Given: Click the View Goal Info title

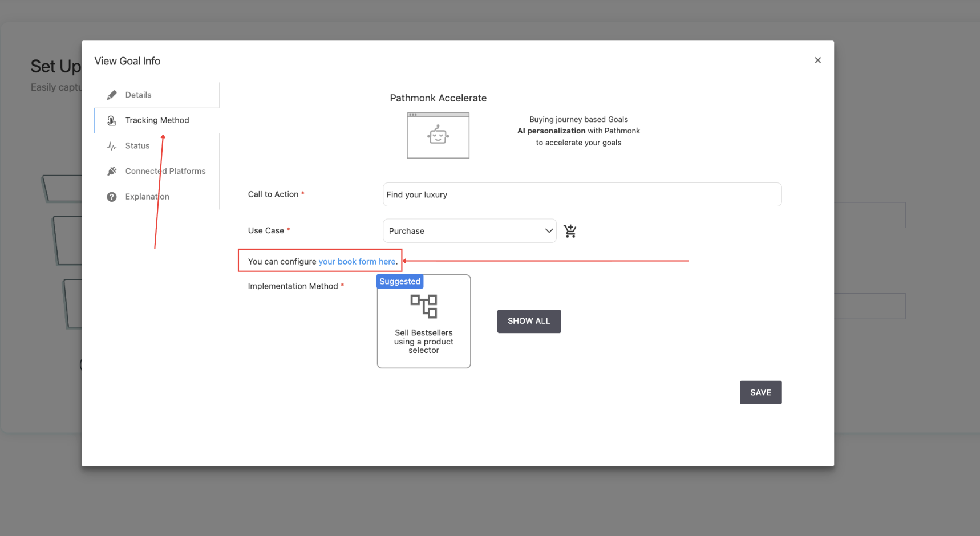Looking at the screenshot, I should coord(127,61).
